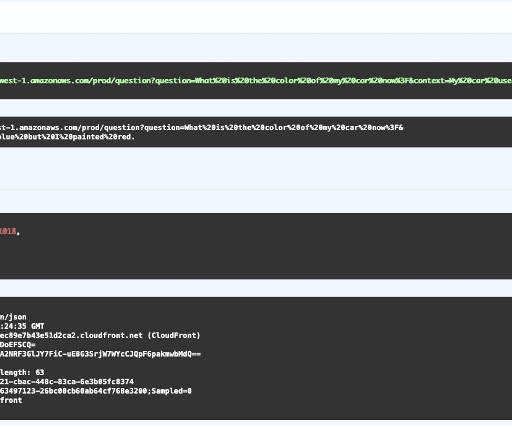Click the light section below the request URL block

click(x=256, y=168)
